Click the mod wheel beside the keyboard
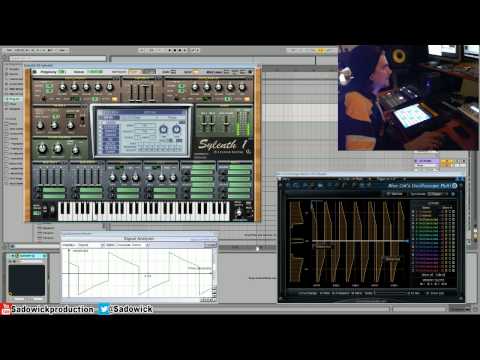480x360 pixels. pyautogui.click(x=52, y=210)
